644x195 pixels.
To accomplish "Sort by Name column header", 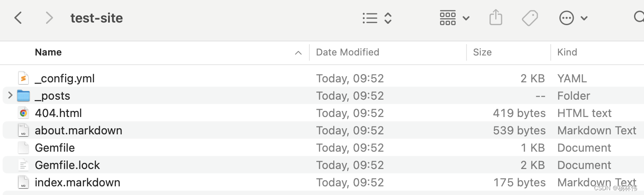I will click(48, 52).
